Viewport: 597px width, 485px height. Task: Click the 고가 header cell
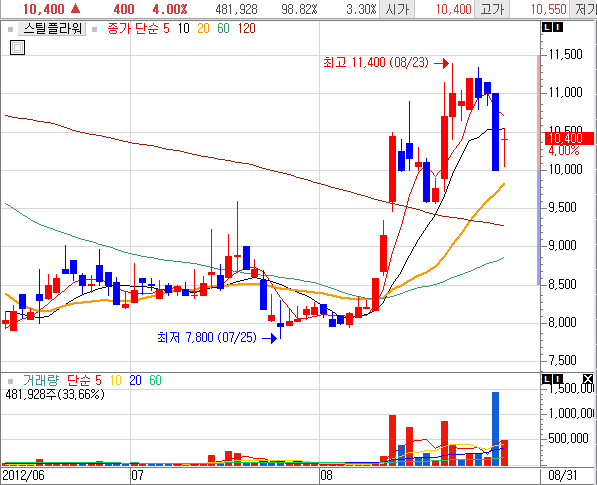(x=492, y=9)
